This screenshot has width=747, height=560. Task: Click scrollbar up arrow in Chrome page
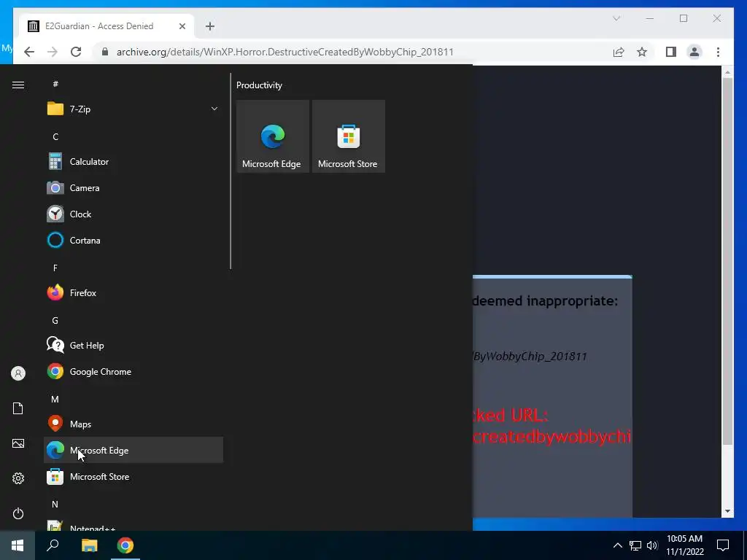727,72
